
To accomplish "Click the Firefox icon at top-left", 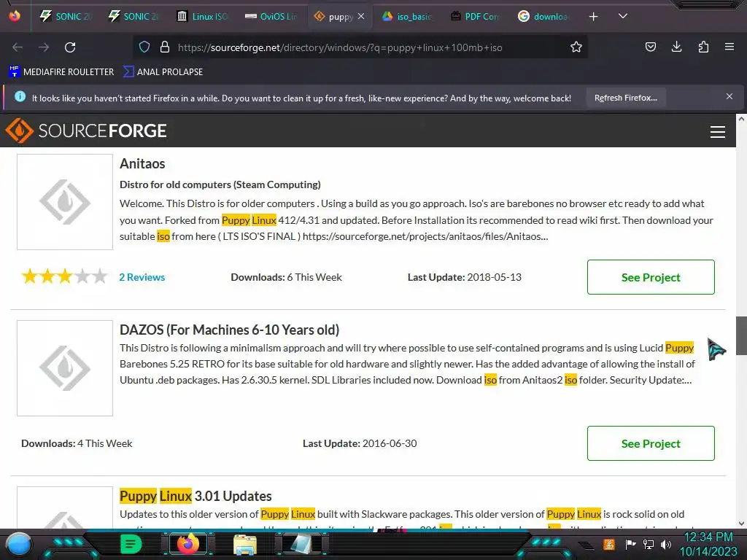I will pyautogui.click(x=15, y=16).
